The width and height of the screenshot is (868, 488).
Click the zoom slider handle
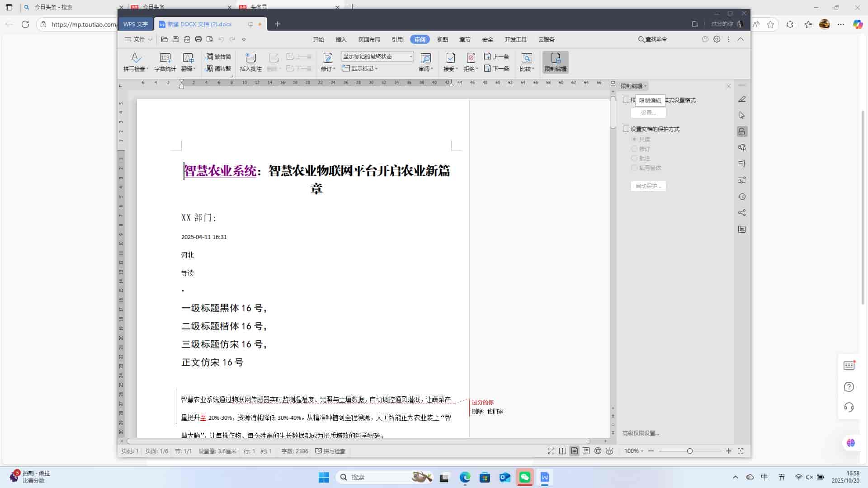[690, 451]
